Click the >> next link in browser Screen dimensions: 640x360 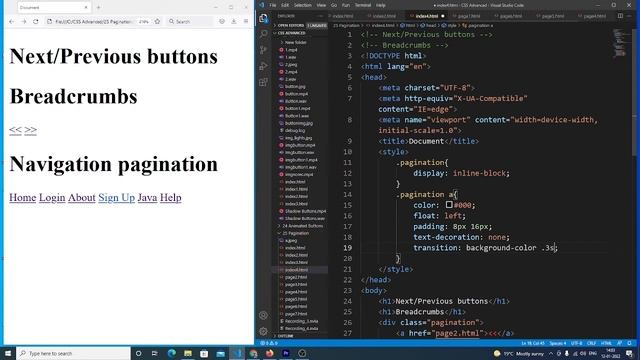pos(30,130)
